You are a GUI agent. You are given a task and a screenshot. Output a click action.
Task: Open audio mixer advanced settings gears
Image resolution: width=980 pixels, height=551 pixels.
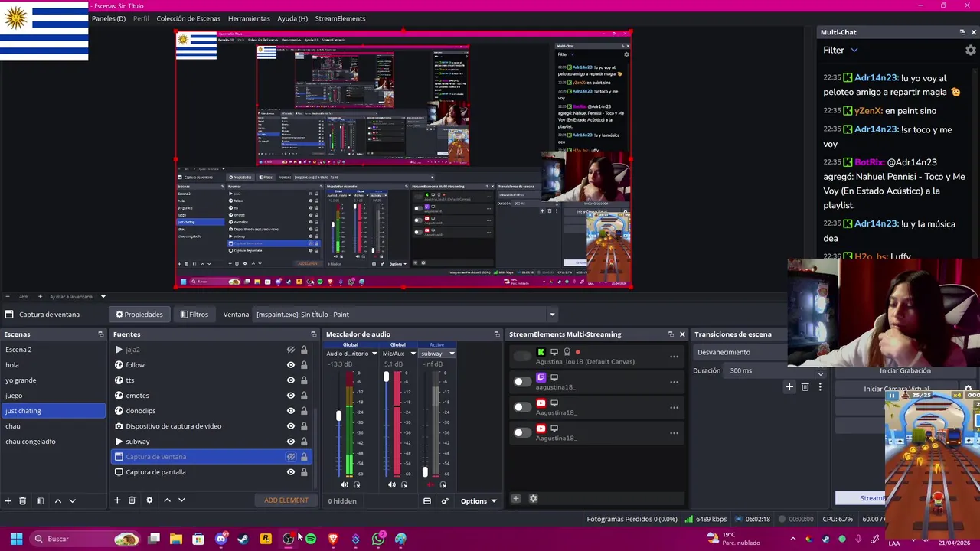[x=445, y=501]
